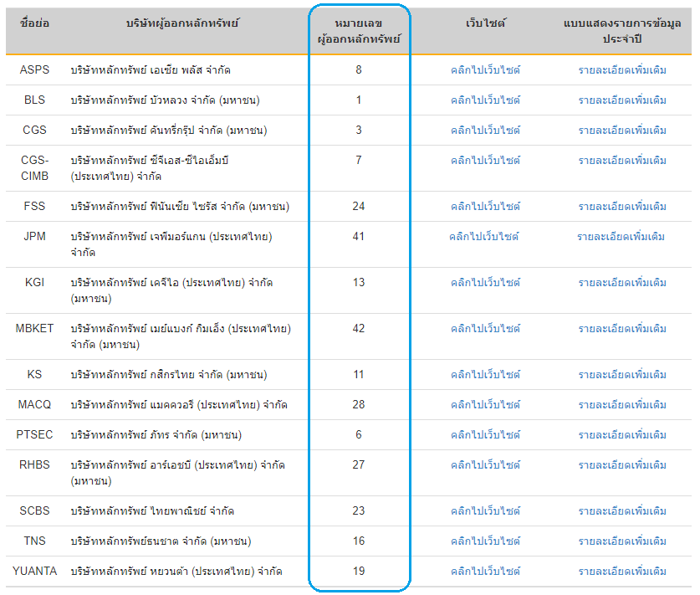Click issuer number 28 in MACQ row
700x595 pixels.
coord(359,405)
